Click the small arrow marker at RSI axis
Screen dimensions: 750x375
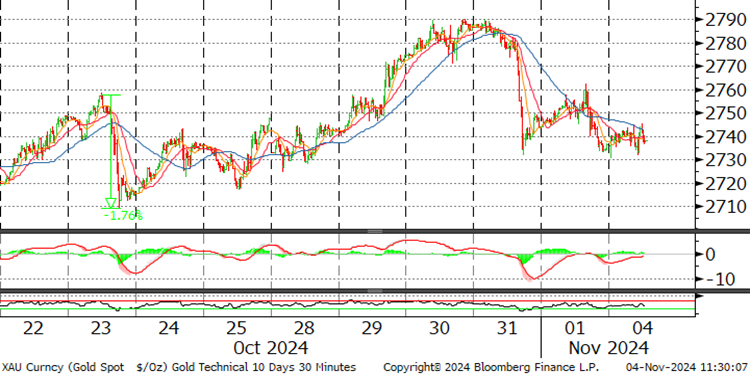[x=698, y=297]
